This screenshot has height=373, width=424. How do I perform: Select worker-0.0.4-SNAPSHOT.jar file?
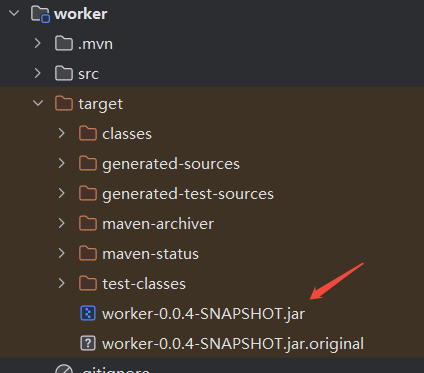[203, 314]
